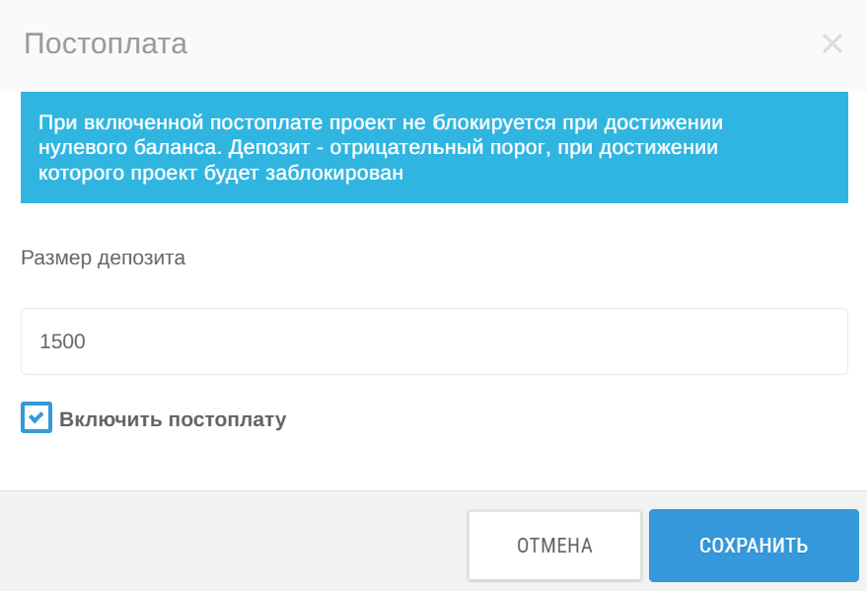Click the banner line ending with заблокирован

pos(221,174)
